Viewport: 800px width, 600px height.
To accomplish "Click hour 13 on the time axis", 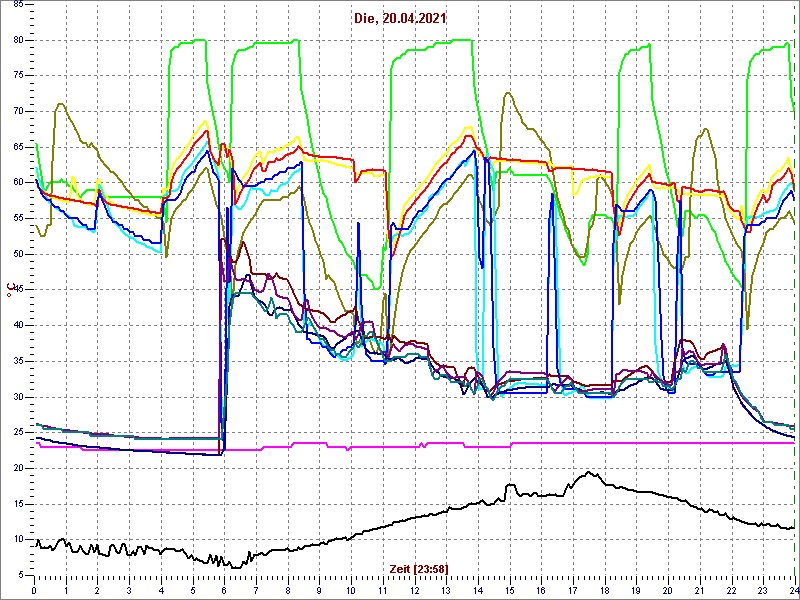I will (x=446, y=591).
